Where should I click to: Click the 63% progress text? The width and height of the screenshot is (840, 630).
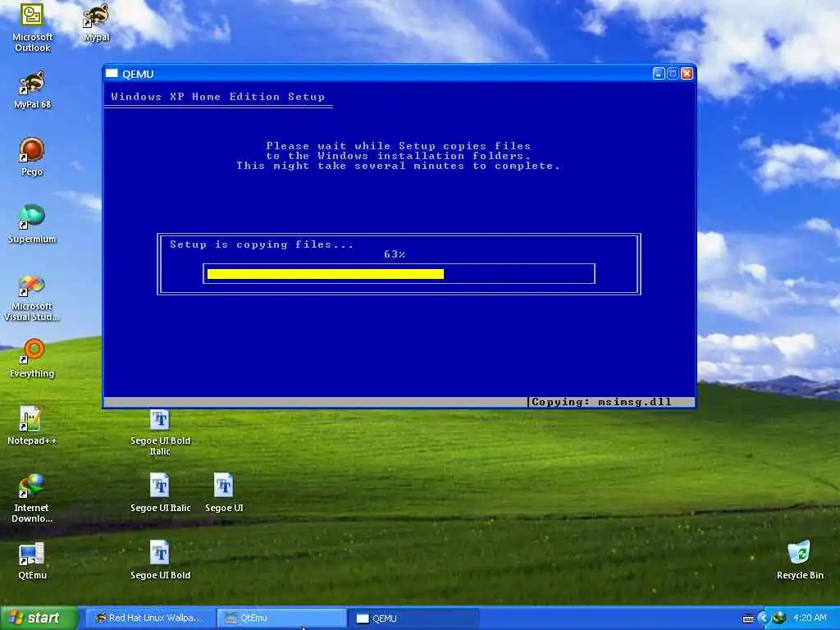(395, 254)
